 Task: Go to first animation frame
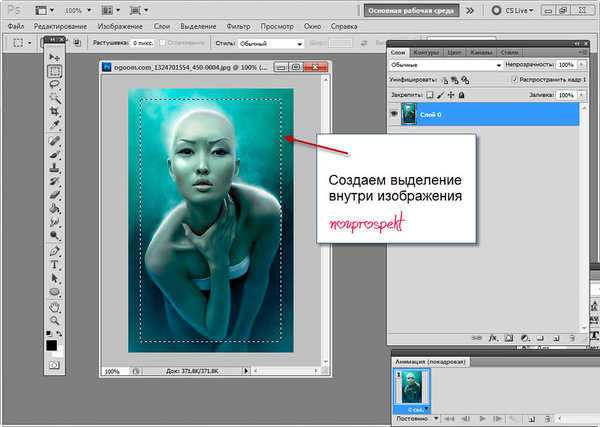[449, 419]
